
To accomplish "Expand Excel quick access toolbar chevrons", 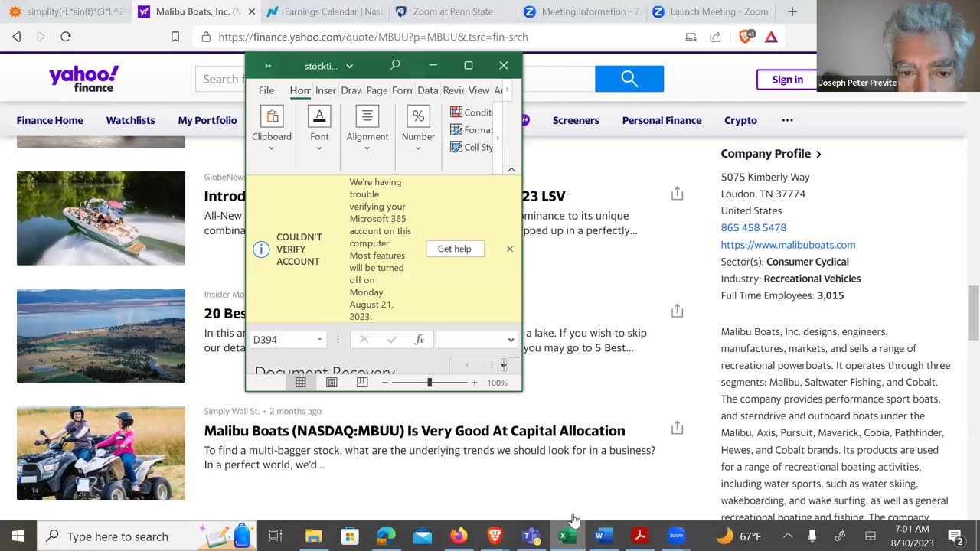I will [267, 66].
